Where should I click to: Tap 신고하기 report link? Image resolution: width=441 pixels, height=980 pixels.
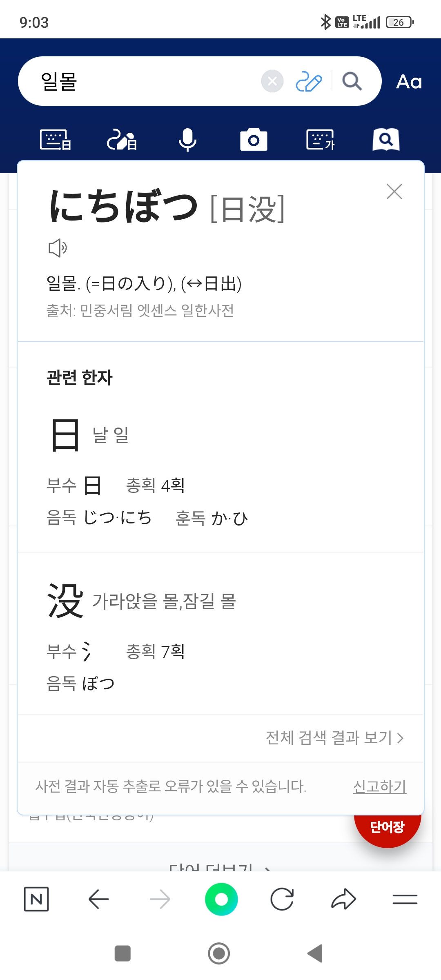pyautogui.click(x=379, y=786)
